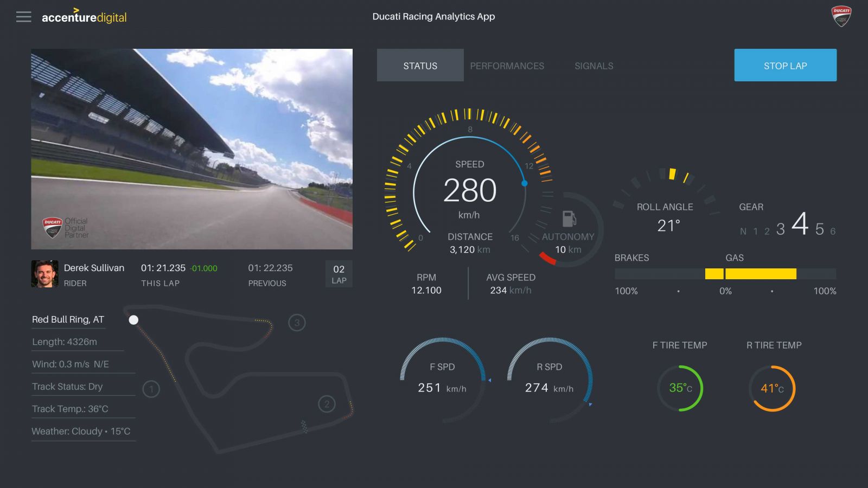Click the lap 02 counter box
Screen dimensions: 868x488
coord(339,274)
